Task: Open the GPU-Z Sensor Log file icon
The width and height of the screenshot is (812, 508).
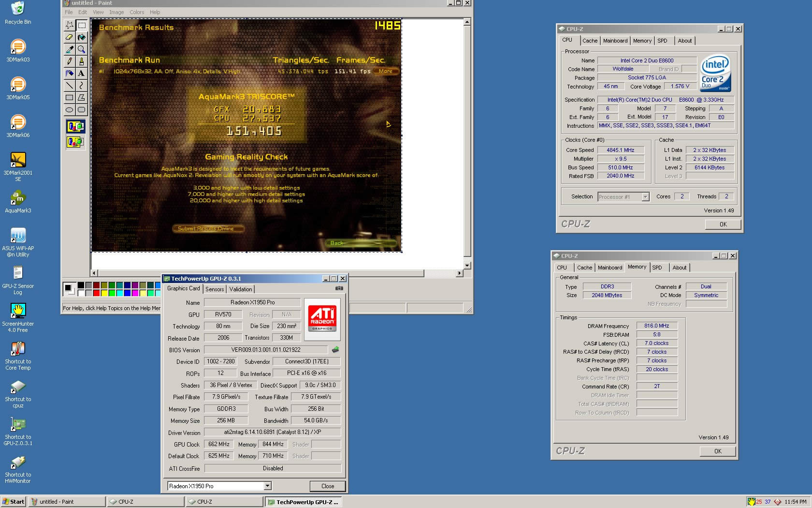Action: point(18,280)
